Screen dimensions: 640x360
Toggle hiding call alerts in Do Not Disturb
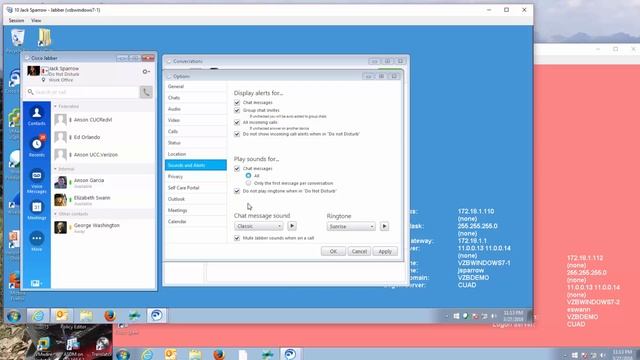pyautogui.click(x=237, y=134)
